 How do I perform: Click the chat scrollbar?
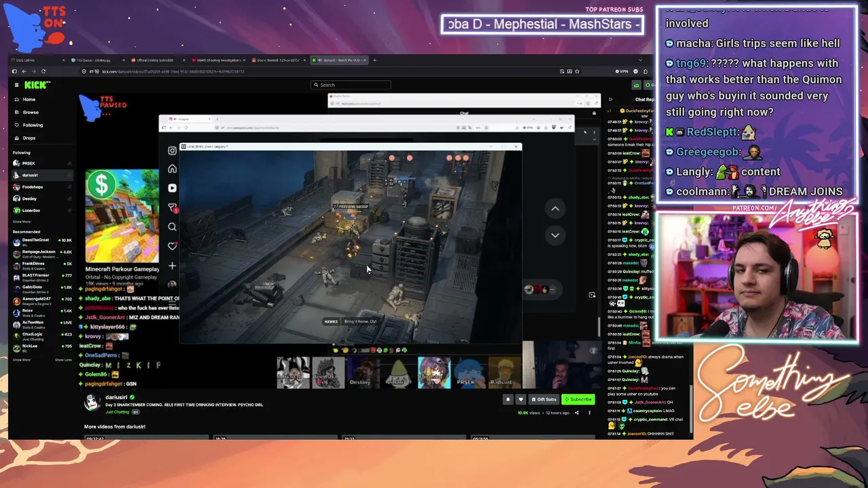click(690, 410)
